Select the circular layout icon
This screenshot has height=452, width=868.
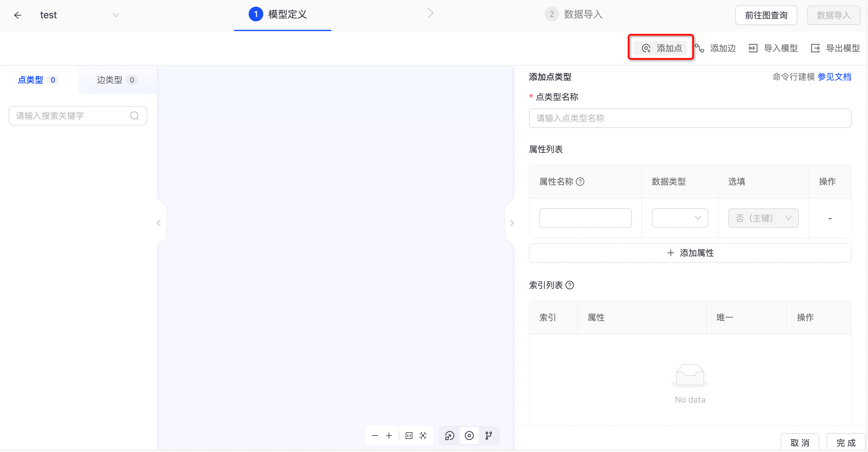[469, 436]
